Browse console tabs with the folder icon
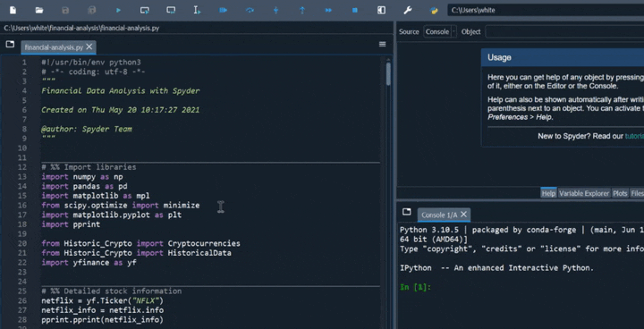The height and width of the screenshot is (329, 644). [407, 212]
